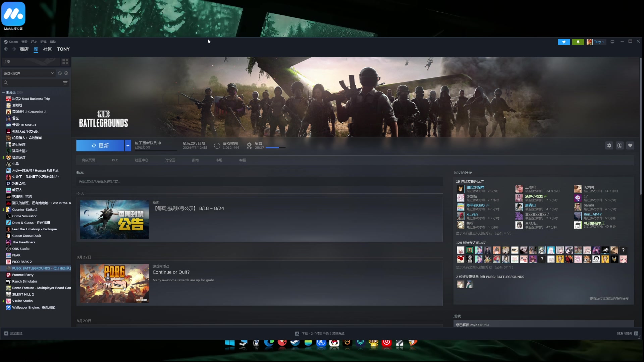Click 添加游戏 plus icon
This screenshot has height=362, width=644.
click(6, 334)
